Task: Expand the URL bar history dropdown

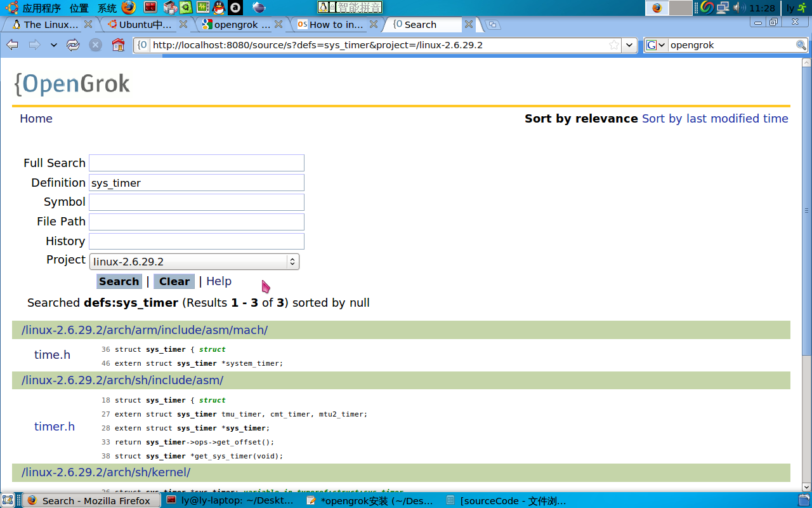Action: tap(629, 45)
